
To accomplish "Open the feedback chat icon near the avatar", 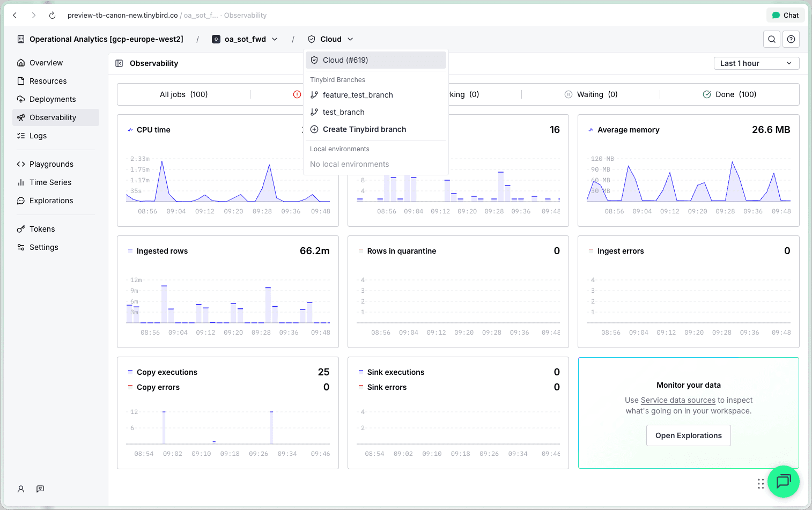I will [40, 489].
